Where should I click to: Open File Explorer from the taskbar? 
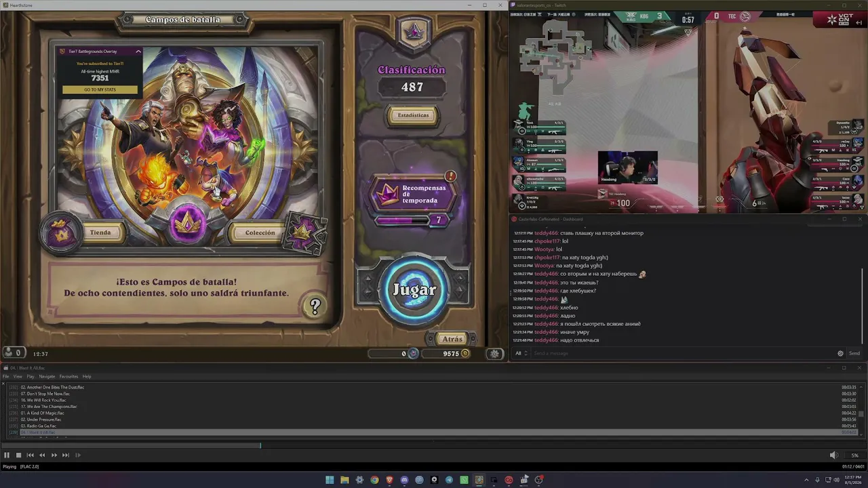coord(344,480)
